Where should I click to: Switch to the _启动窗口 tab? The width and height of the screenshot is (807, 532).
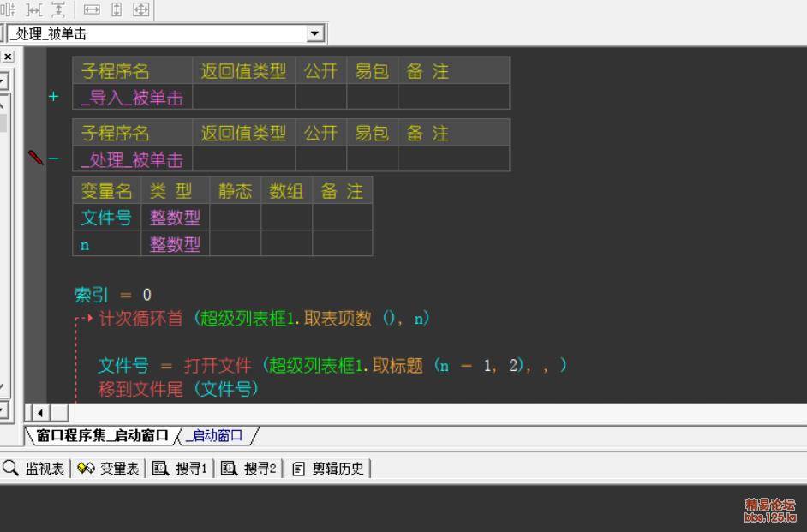tap(217, 435)
